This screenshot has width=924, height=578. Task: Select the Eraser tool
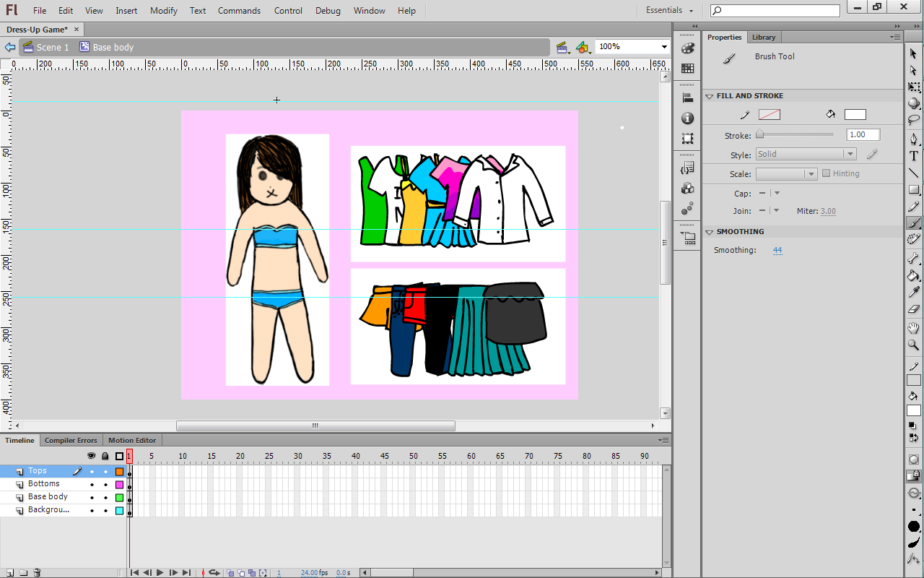coord(914,309)
